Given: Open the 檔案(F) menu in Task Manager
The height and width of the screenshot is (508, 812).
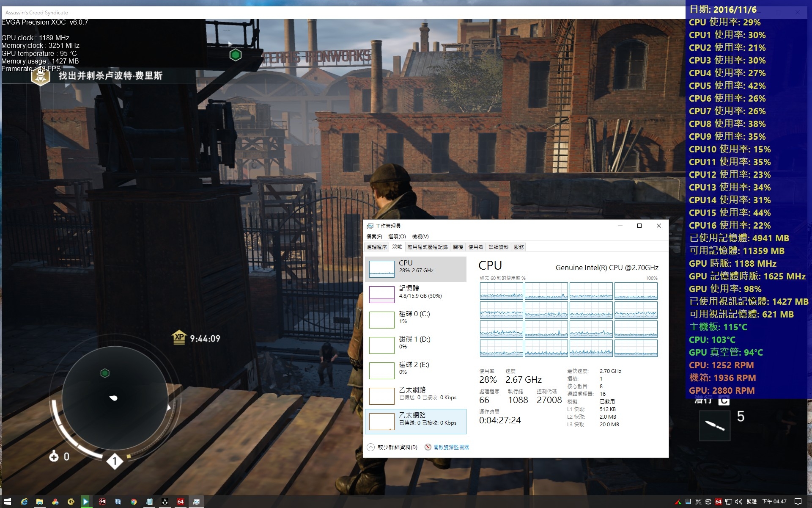Looking at the screenshot, I should (x=374, y=237).
